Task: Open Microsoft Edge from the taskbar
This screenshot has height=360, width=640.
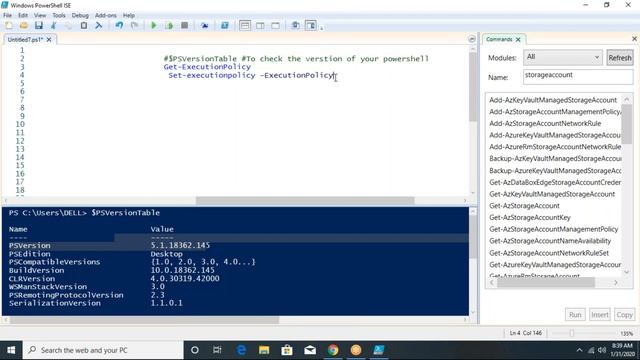Action: click(241, 350)
